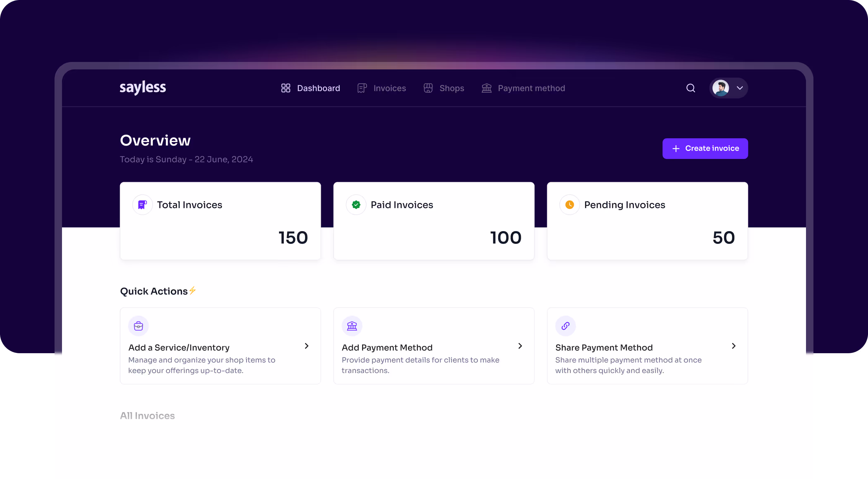Expand the profile dropdown chevron
Image resolution: width=868 pixels, height=479 pixels.
pyautogui.click(x=740, y=88)
